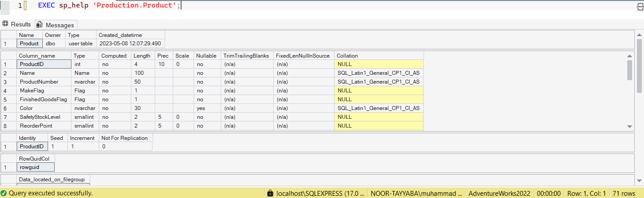Click the Length value '100' in Name row
Screen dimensions: 644x198
click(x=143, y=73)
